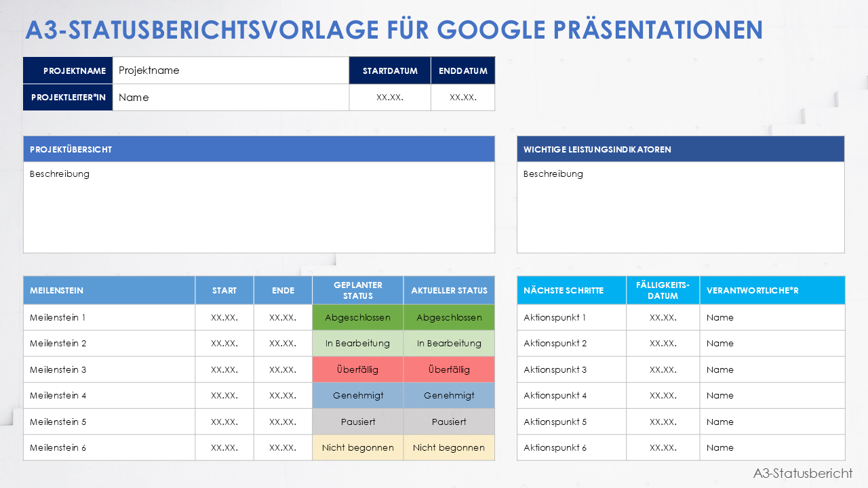Click the STARTDATUM date cell

point(390,97)
